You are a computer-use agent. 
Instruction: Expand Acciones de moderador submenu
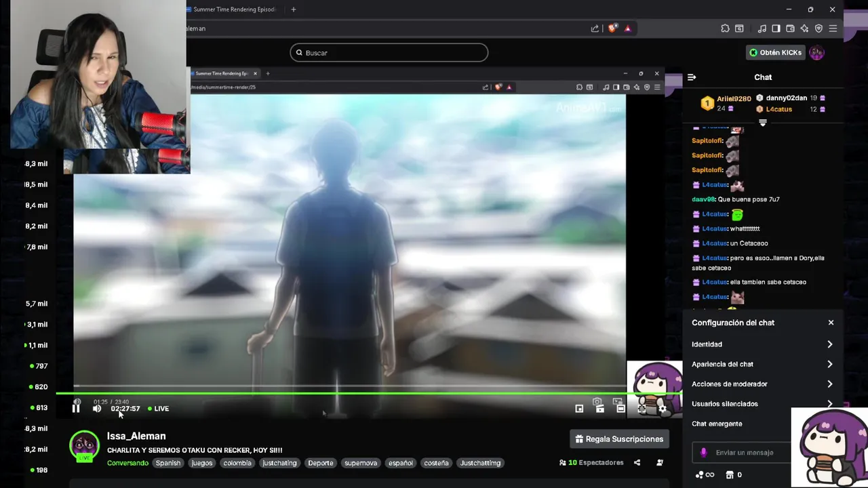coord(762,384)
